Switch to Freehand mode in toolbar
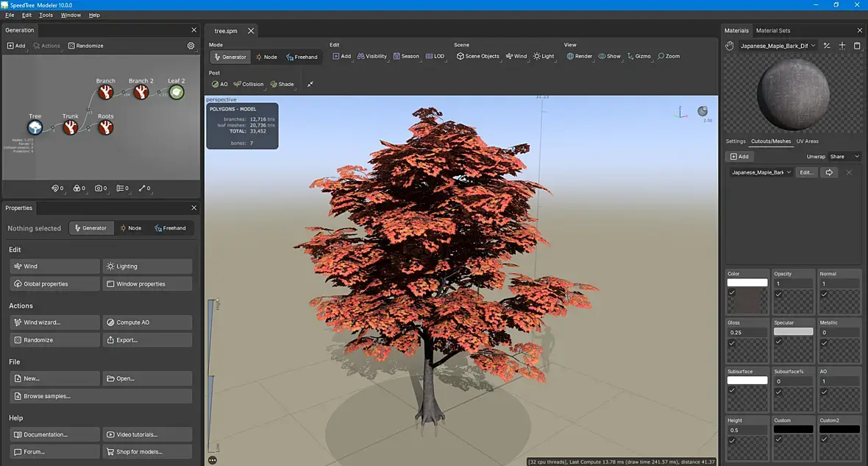The image size is (868, 466). tap(302, 57)
